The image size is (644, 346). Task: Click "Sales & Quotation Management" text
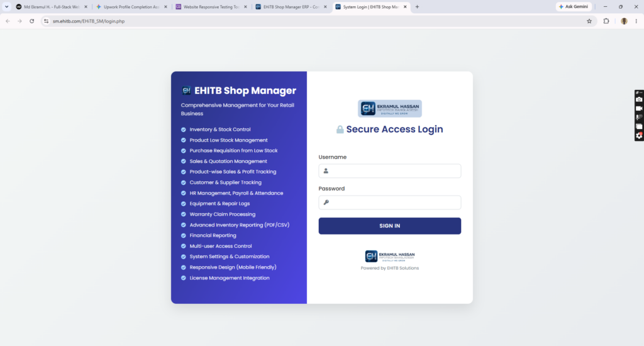[x=228, y=161]
